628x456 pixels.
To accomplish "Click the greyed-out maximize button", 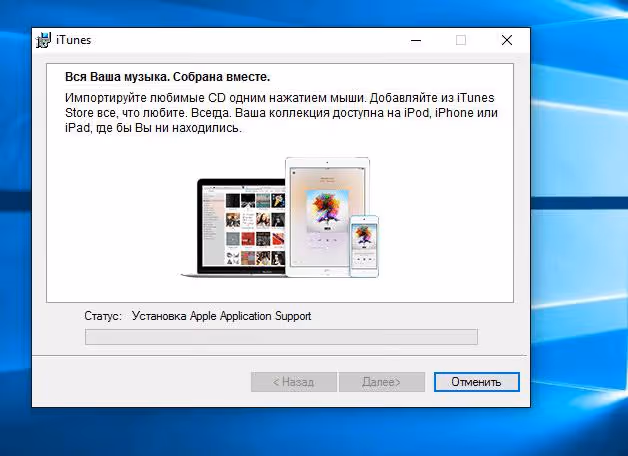I will coord(461,40).
